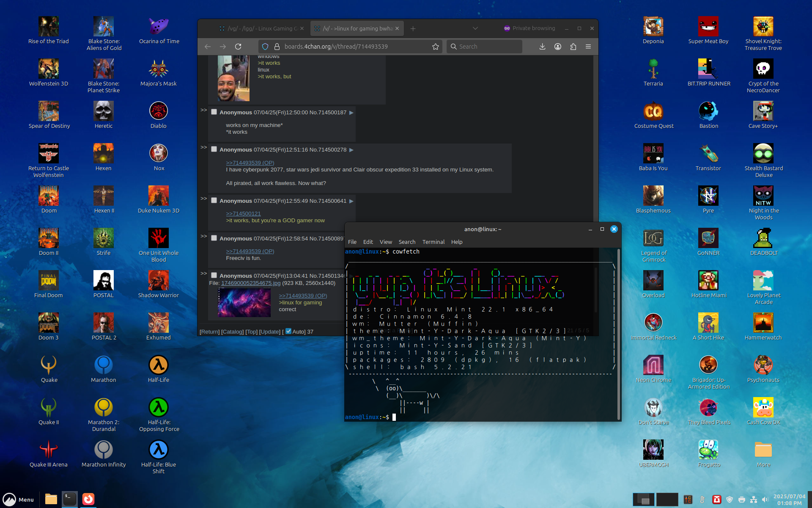Launch Hotline Miami desktop icon
812x508 pixels.
click(x=708, y=284)
